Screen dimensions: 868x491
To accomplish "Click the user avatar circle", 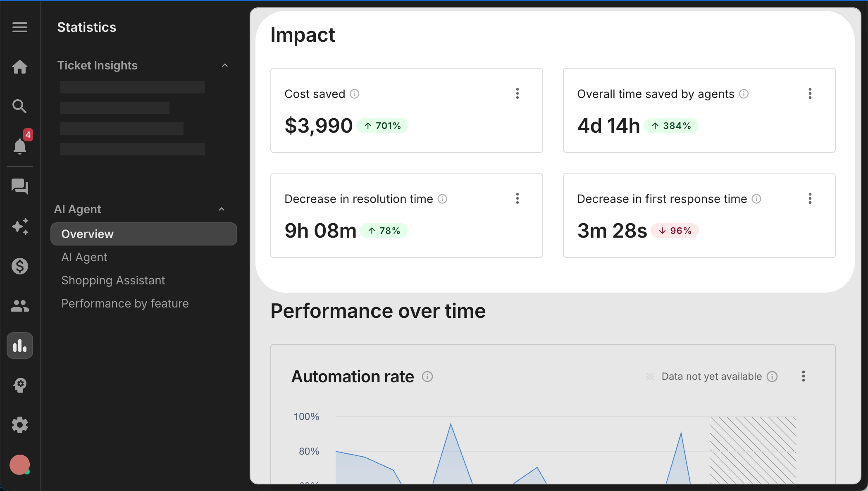I will pos(19,465).
